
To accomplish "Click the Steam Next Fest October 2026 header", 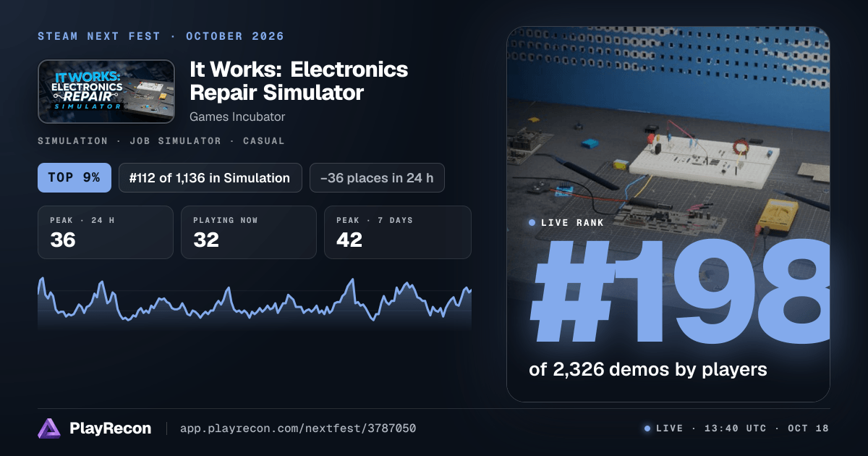I will tap(161, 36).
